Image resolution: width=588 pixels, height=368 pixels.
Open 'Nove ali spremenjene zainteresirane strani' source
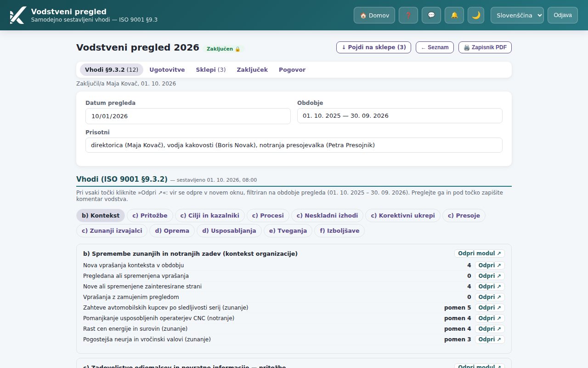(490, 287)
